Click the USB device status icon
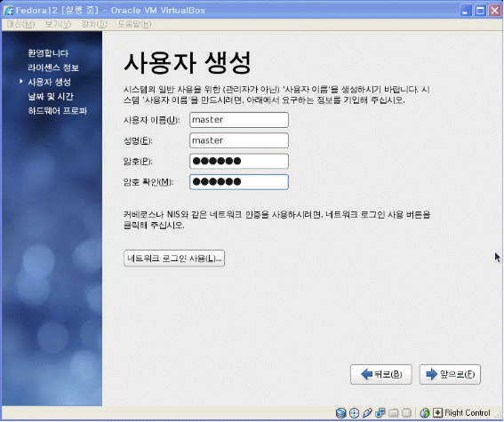 [367, 413]
